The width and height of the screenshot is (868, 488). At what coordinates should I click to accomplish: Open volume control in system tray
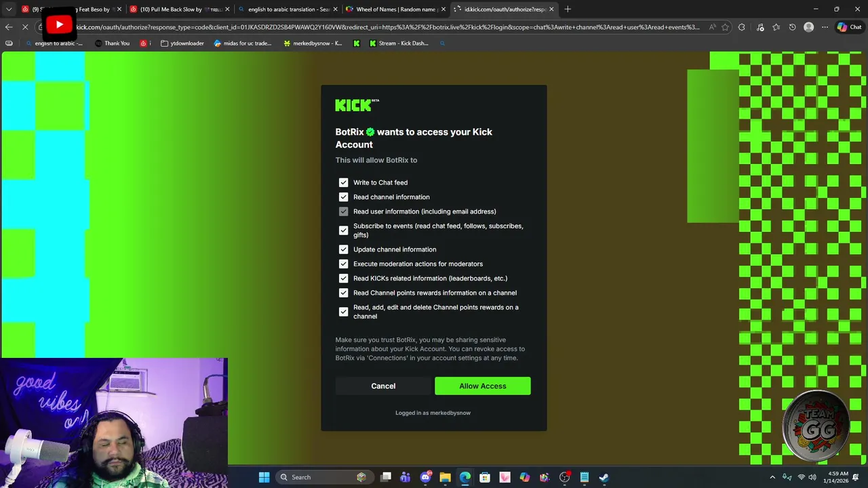coord(812,477)
